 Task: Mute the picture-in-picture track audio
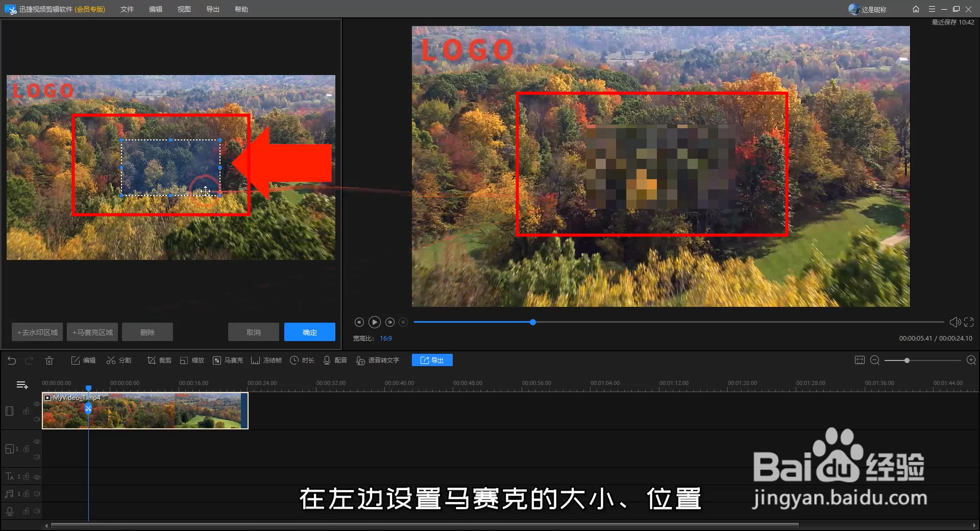point(37,457)
